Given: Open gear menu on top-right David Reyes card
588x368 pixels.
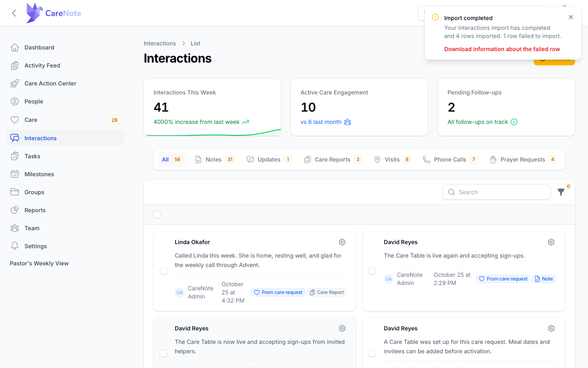Looking at the screenshot, I should 551,242.
